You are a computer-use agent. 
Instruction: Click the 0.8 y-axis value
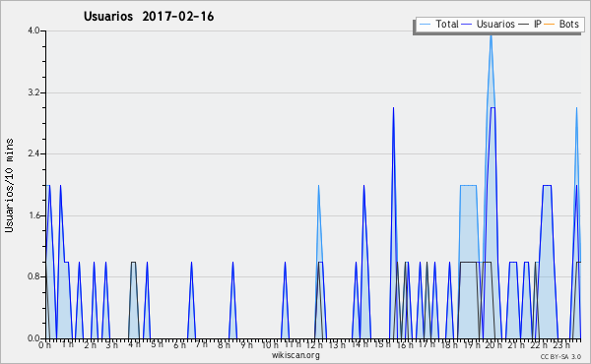[x=33, y=277]
